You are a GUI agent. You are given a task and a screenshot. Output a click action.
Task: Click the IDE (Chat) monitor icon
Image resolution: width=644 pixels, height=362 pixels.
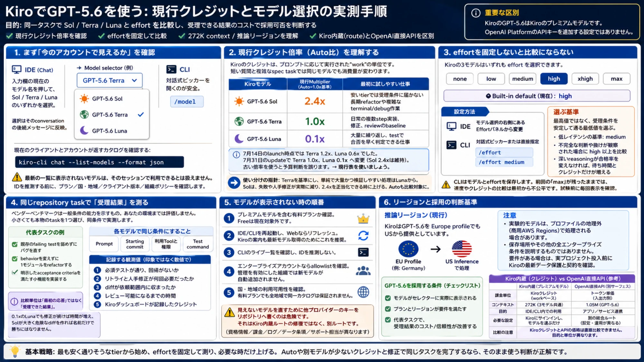(x=16, y=70)
